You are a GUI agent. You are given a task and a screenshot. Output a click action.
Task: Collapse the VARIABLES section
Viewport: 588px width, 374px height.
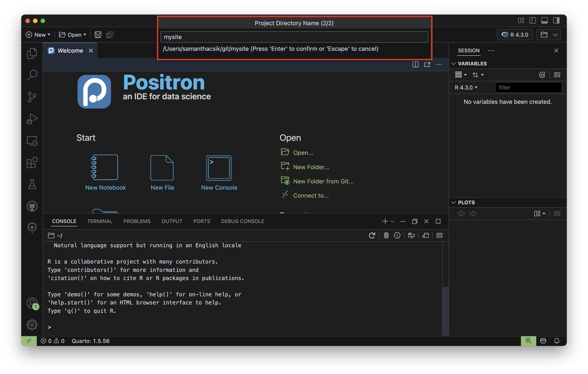tap(454, 63)
